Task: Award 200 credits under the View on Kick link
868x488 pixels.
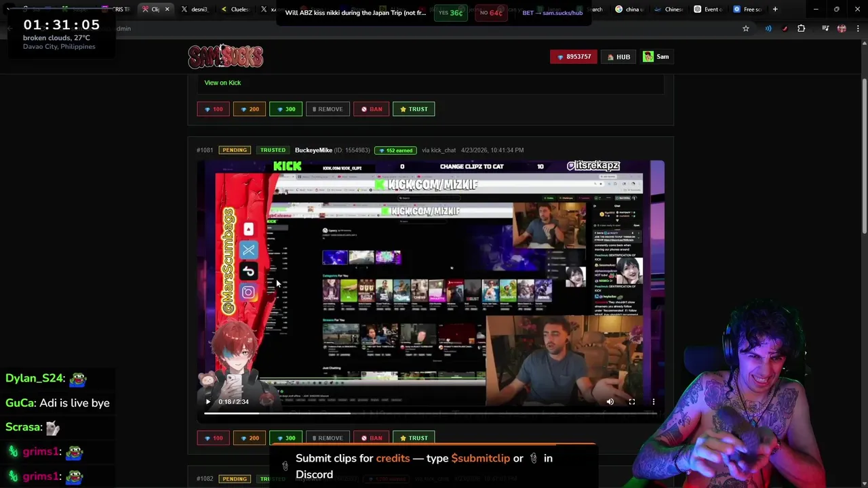Action: click(x=250, y=109)
